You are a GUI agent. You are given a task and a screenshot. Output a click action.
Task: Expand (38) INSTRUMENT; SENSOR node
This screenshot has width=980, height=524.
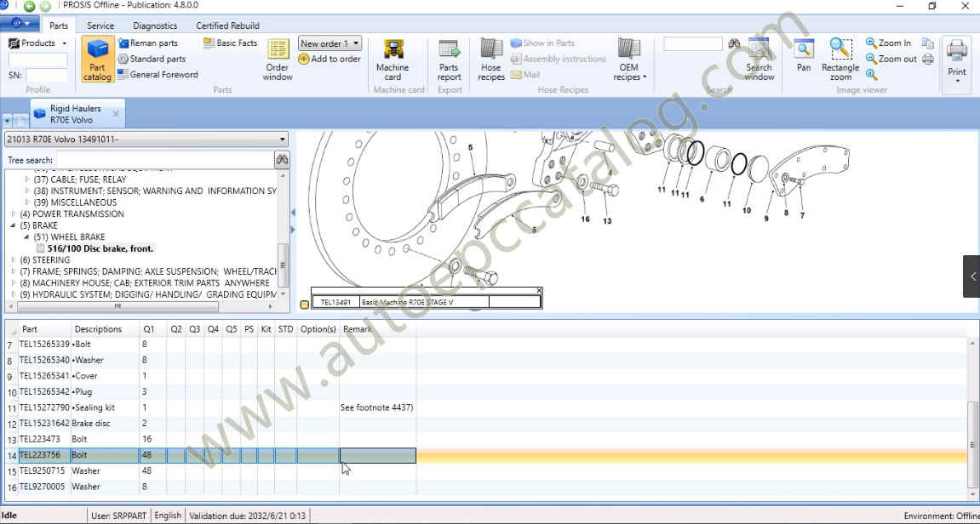pos(27,191)
